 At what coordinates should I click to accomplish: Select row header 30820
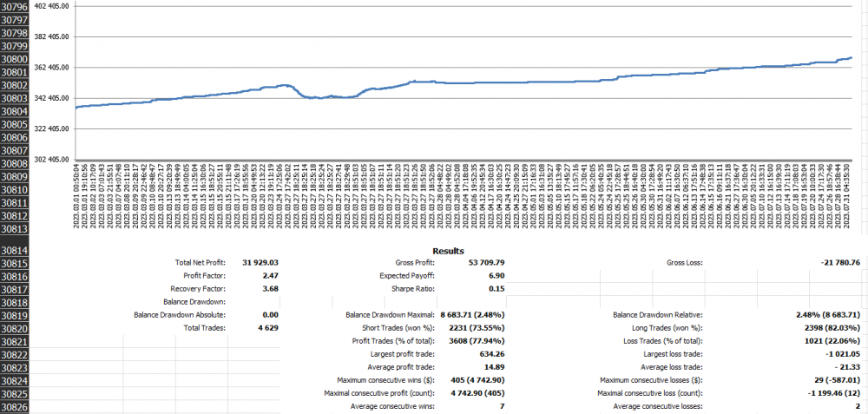15,329
